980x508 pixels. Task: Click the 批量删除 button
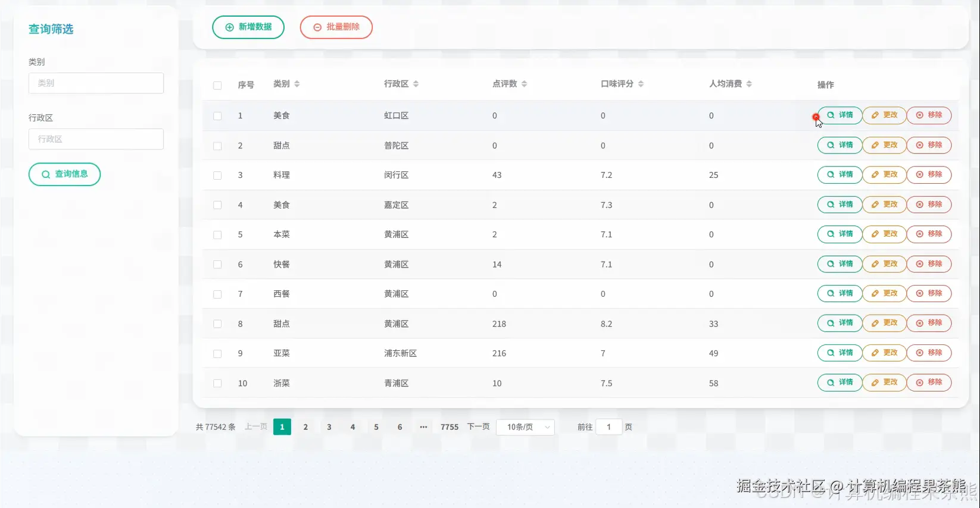[x=336, y=27]
